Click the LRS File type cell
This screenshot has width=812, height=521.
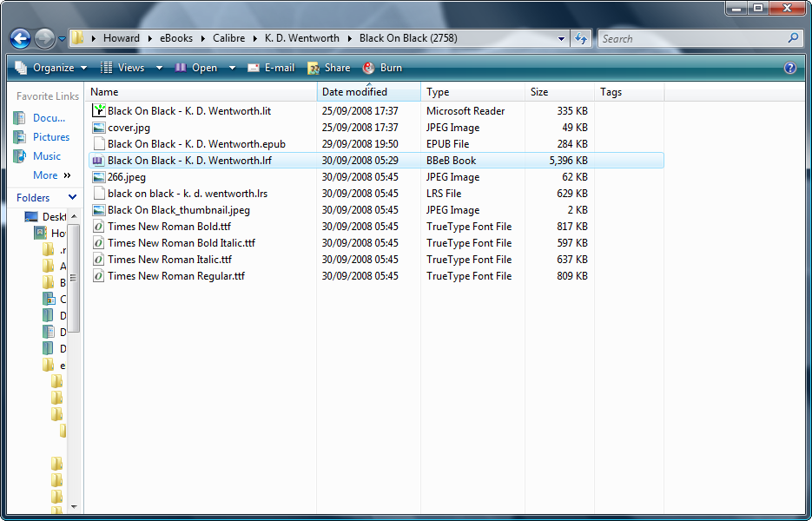pos(444,194)
